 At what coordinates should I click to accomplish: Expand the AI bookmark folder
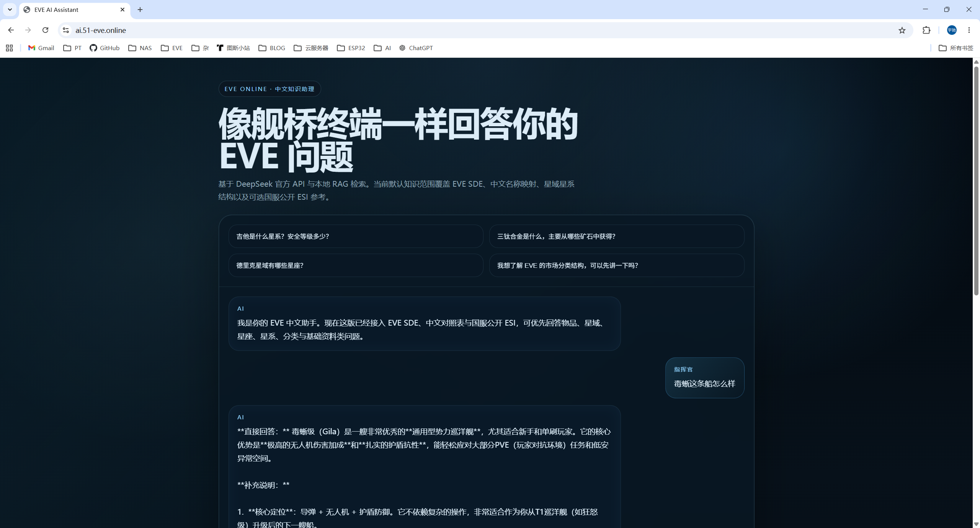click(382, 48)
